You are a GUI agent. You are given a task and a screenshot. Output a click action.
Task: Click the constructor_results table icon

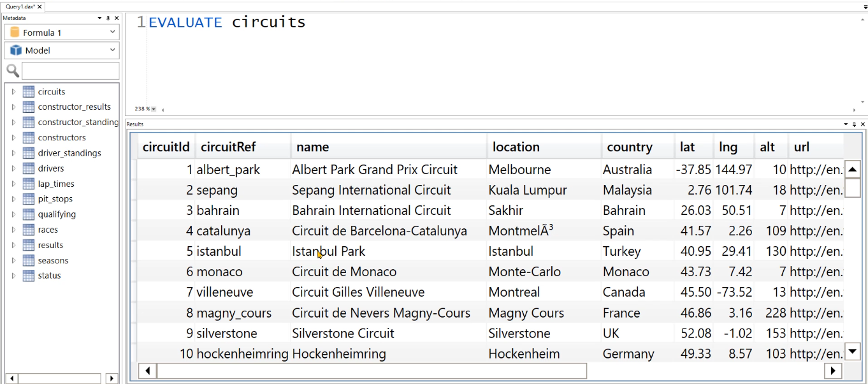(x=28, y=107)
